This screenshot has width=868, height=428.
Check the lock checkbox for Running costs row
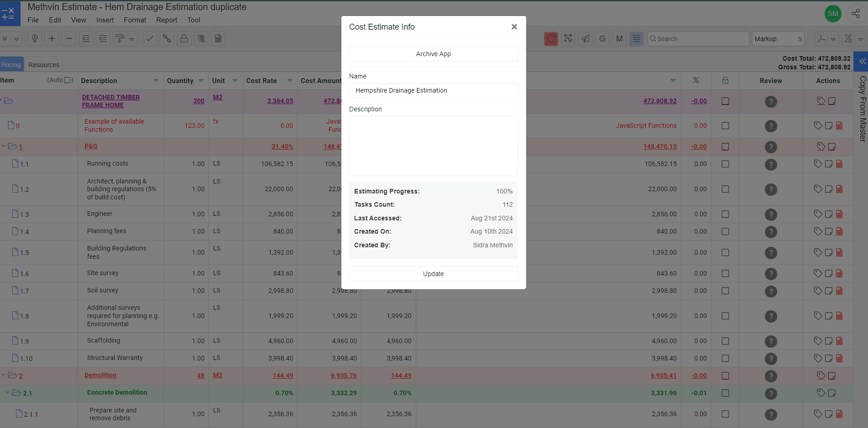[x=725, y=164]
